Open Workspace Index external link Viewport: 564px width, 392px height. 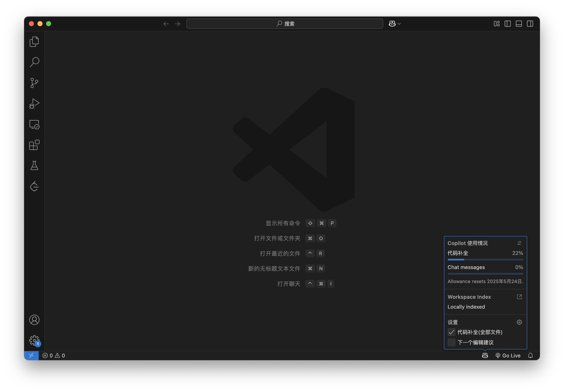click(x=519, y=297)
